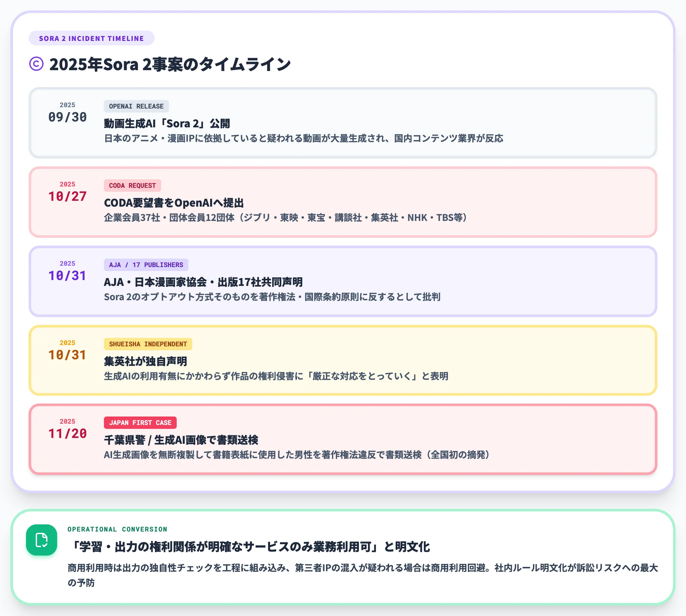
Task: Click the green document-check icon
Action: (x=42, y=540)
